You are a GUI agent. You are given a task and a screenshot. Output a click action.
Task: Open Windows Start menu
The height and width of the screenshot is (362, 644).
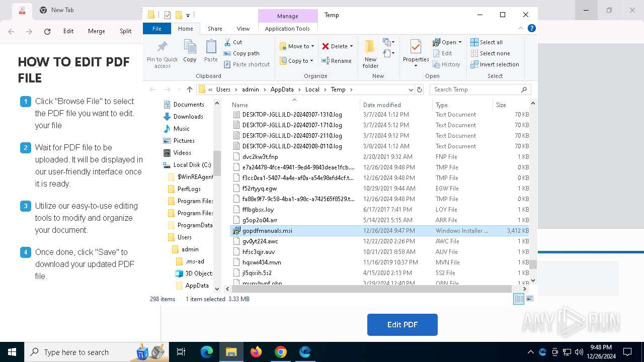(12, 352)
